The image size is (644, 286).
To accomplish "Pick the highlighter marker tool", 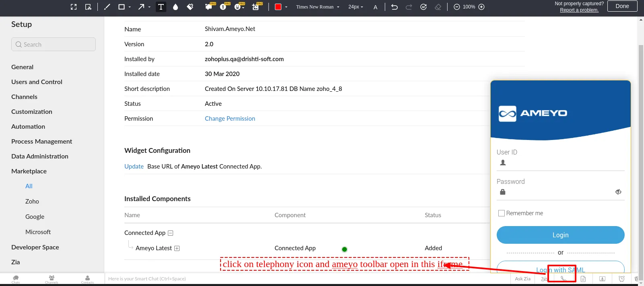I will tap(190, 7).
